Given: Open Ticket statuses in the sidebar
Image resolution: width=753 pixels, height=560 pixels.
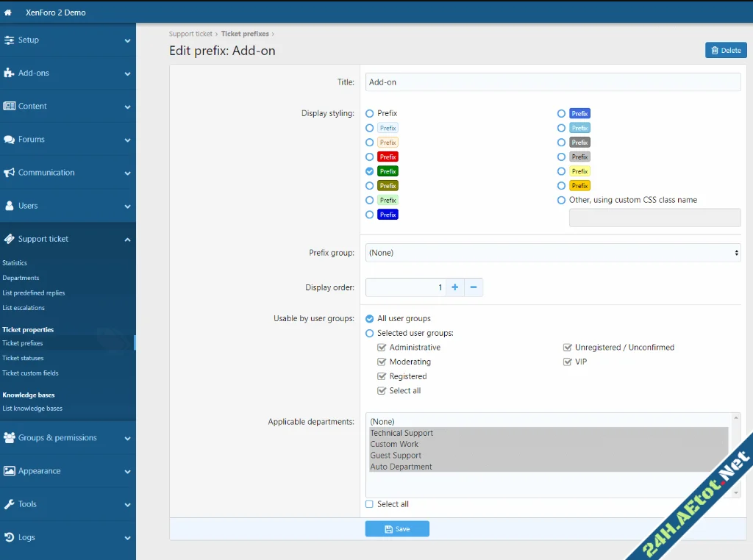Looking at the screenshot, I should (23, 358).
